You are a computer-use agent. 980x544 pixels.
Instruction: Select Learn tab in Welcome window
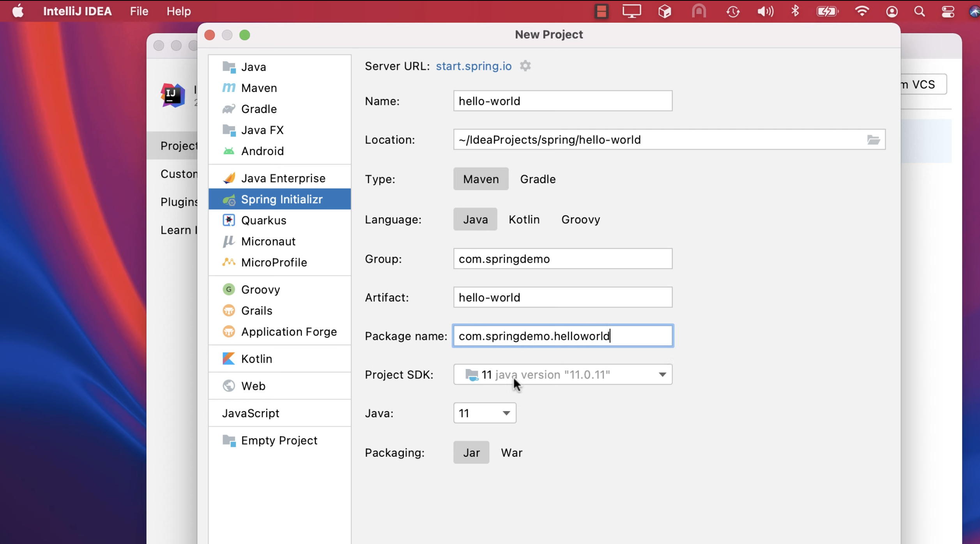[x=172, y=230]
